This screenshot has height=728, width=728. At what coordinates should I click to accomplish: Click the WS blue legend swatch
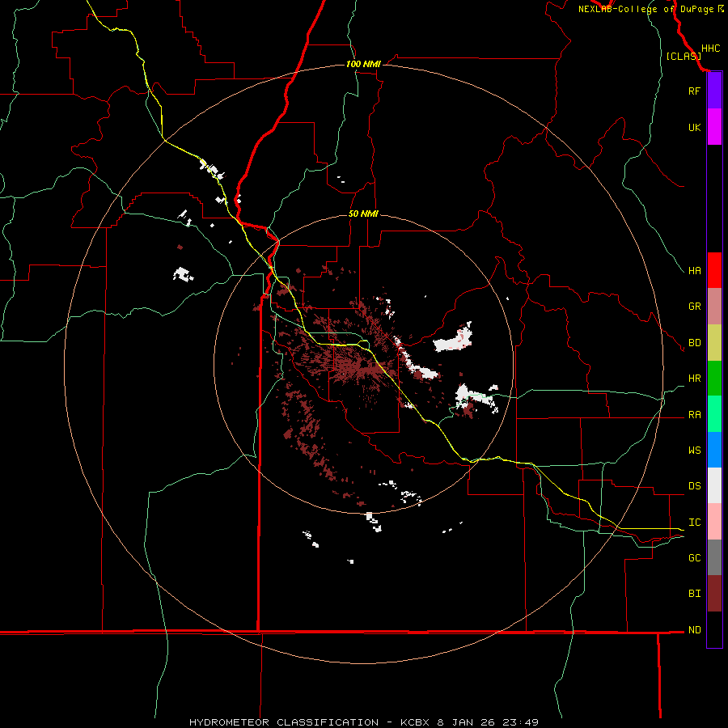tap(714, 450)
